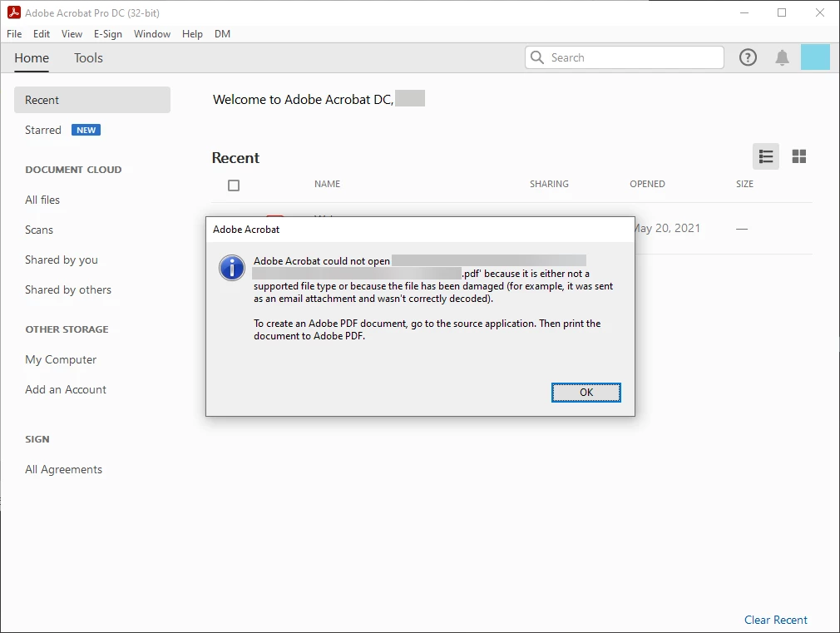
Task: Open the File menu
Action: coord(14,34)
